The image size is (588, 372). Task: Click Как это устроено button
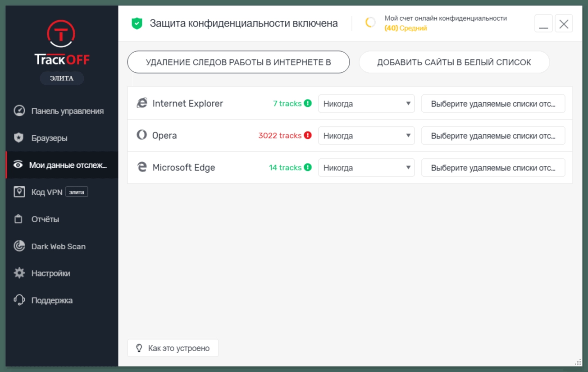(x=173, y=348)
